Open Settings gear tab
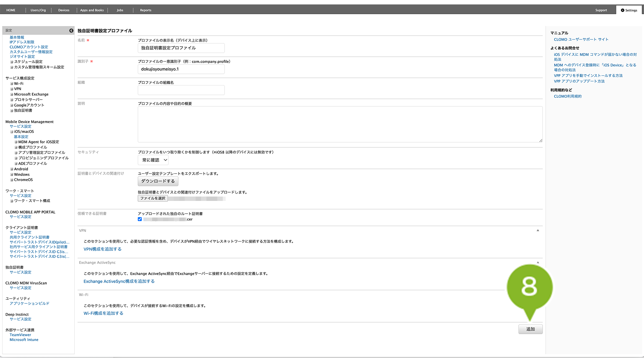The image size is (644, 362). coord(629,10)
